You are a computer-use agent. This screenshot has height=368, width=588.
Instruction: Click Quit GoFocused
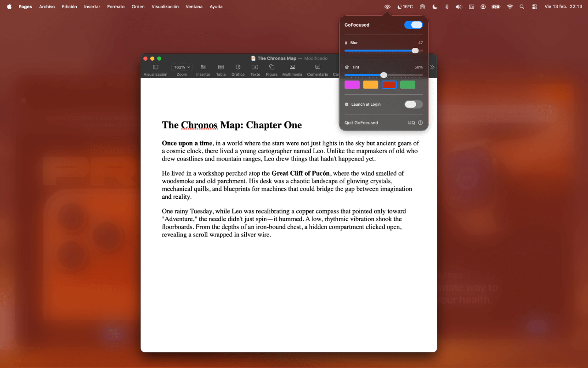tap(361, 123)
